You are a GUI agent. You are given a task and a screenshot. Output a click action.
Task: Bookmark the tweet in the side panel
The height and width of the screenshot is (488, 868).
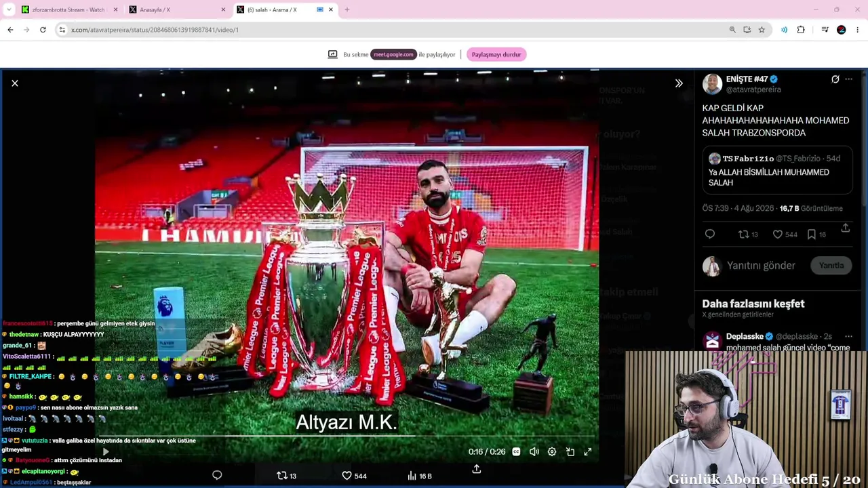tap(816, 234)
